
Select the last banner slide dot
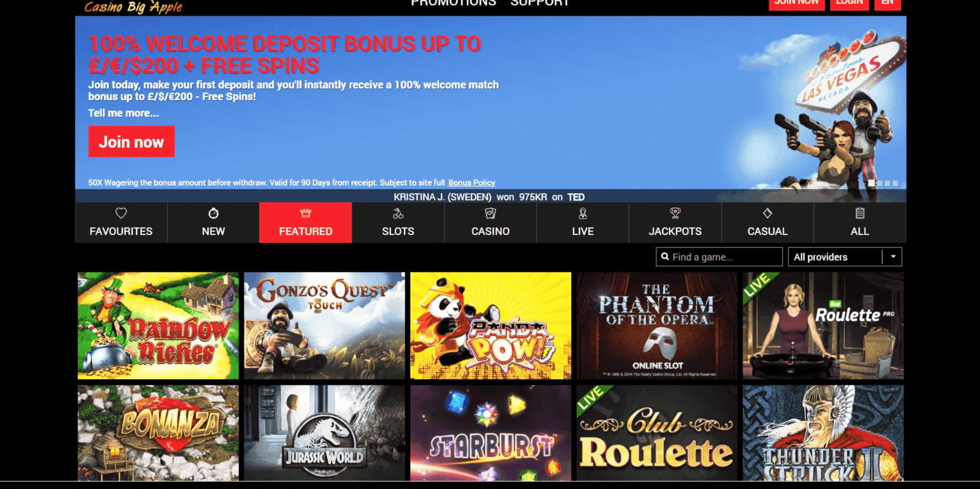coord(895,183)
